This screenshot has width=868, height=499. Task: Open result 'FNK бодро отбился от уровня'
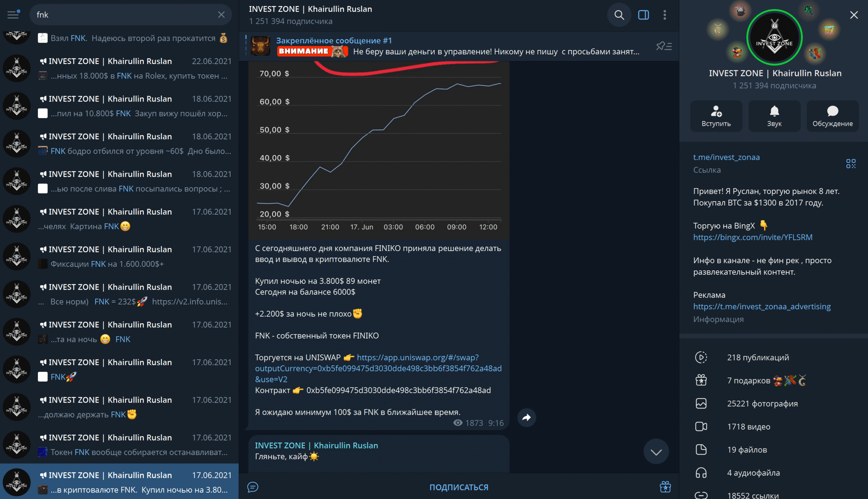point(119,143)
